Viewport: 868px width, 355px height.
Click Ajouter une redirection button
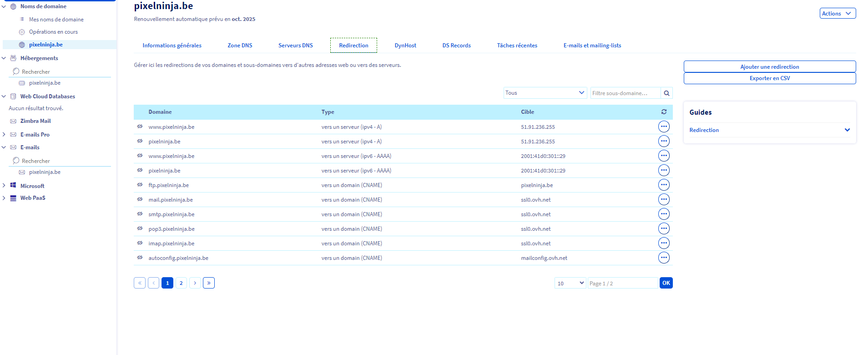click(x=769, y=67)
